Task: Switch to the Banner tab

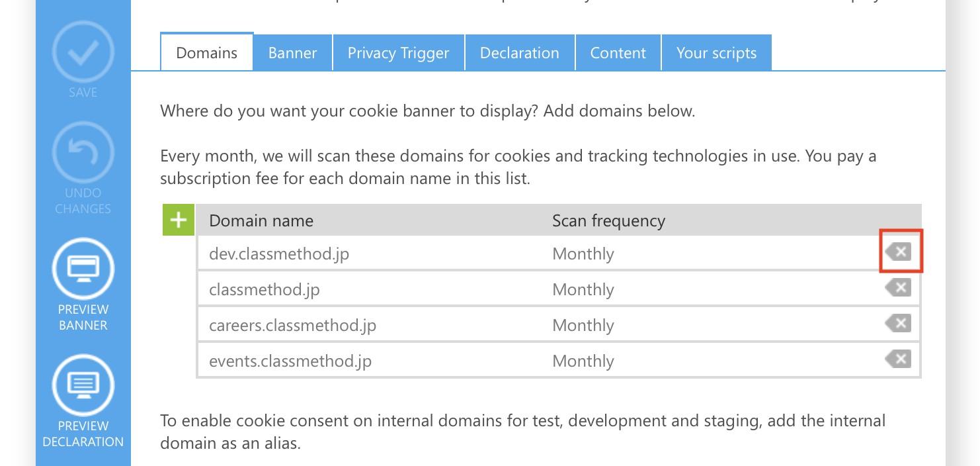Action: (292, 52)
